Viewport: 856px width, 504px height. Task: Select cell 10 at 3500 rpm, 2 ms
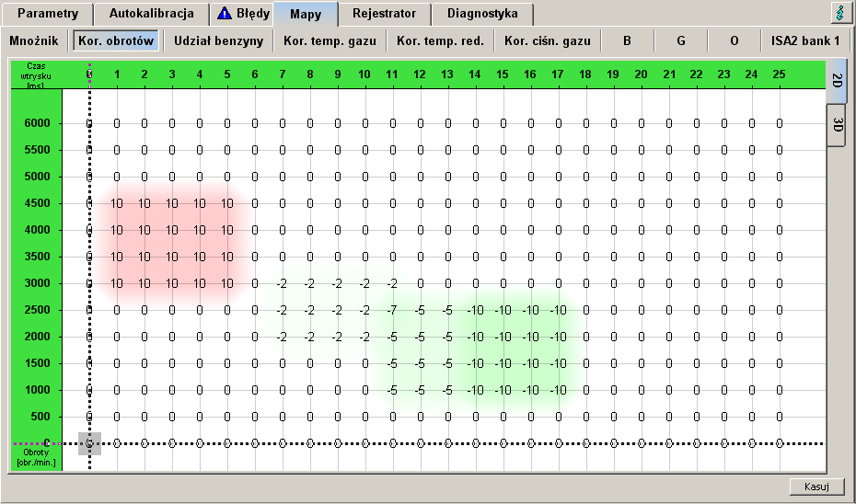tap(145, 257)
